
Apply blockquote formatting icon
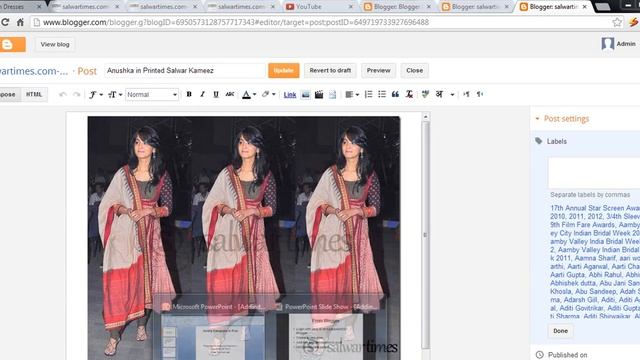(x=395, y=94)
